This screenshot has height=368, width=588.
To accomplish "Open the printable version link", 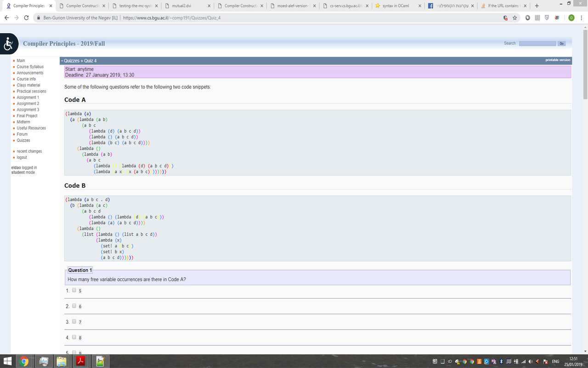I will (x=558, y=60).
